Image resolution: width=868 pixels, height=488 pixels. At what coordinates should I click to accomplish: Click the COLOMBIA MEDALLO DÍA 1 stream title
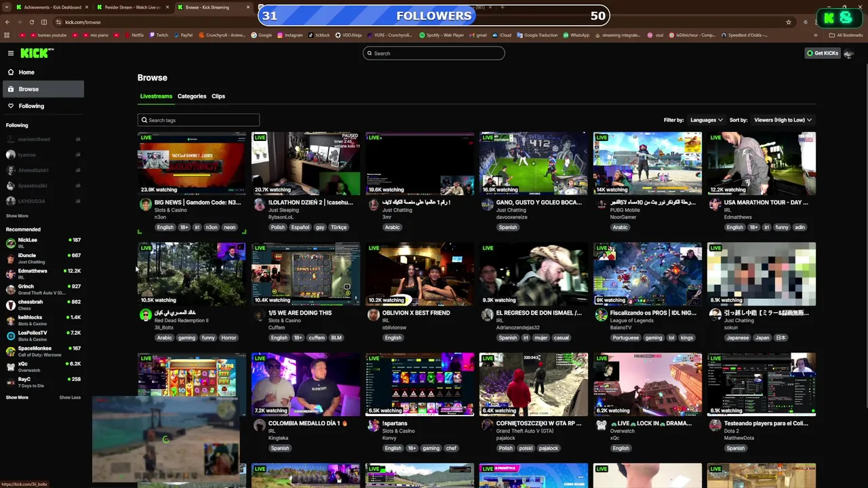tap(308, 424)
